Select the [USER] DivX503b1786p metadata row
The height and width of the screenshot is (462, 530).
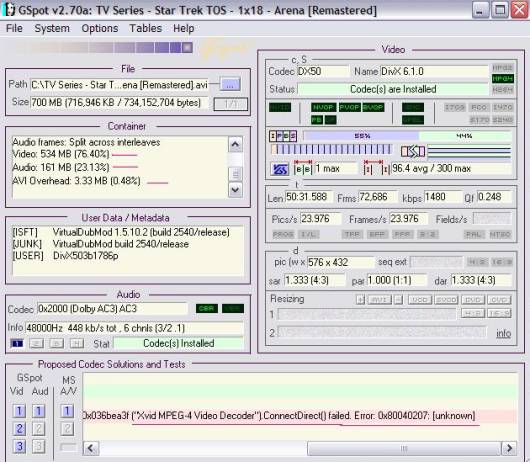coord(65,256)
